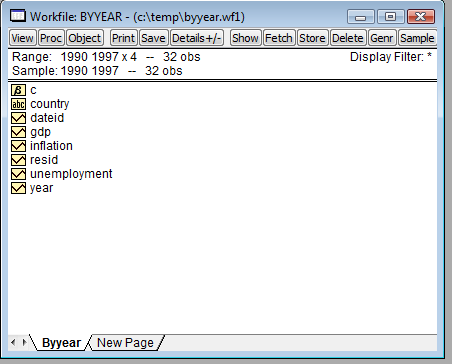452x364 pixels.
Task: Select the dateid series name
Action: pyautogui.click(x=47, y=118)
